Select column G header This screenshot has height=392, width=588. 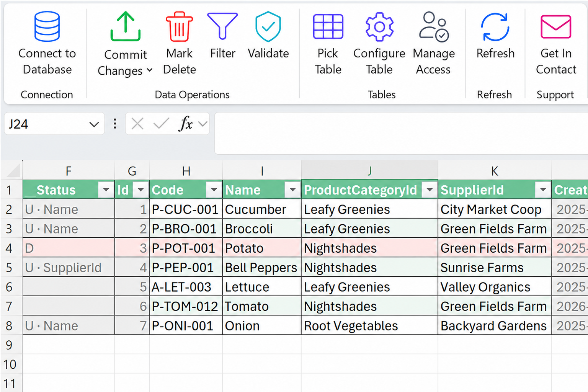tap(132, 171)
